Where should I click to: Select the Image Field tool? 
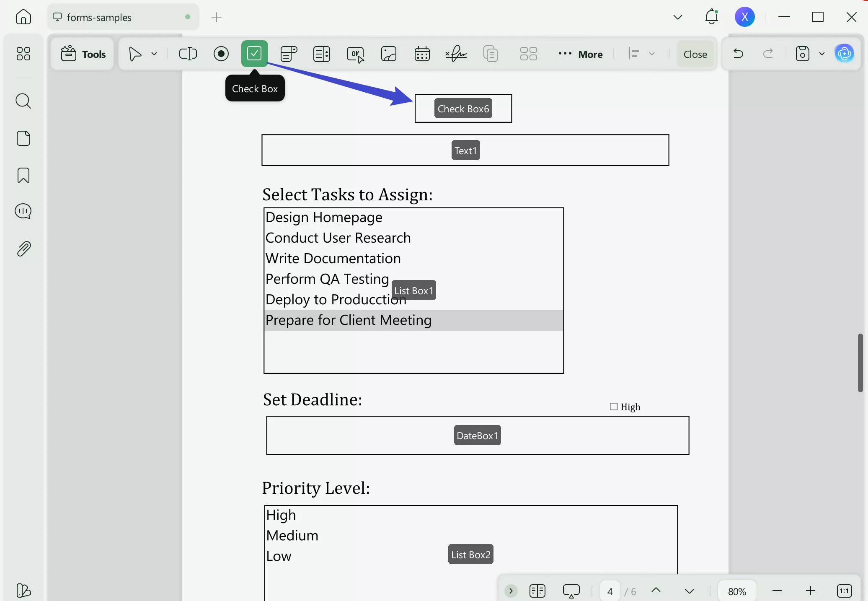pos(388,54)
